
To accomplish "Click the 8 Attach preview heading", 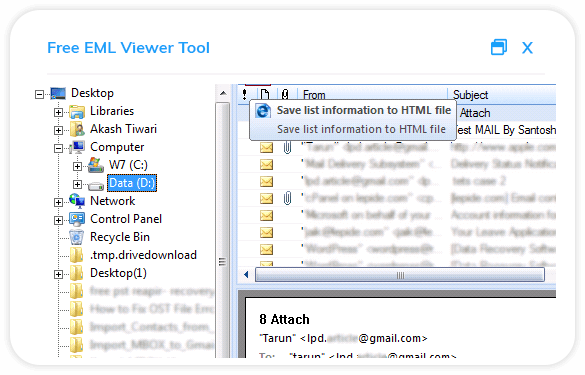I will [284, 320].
